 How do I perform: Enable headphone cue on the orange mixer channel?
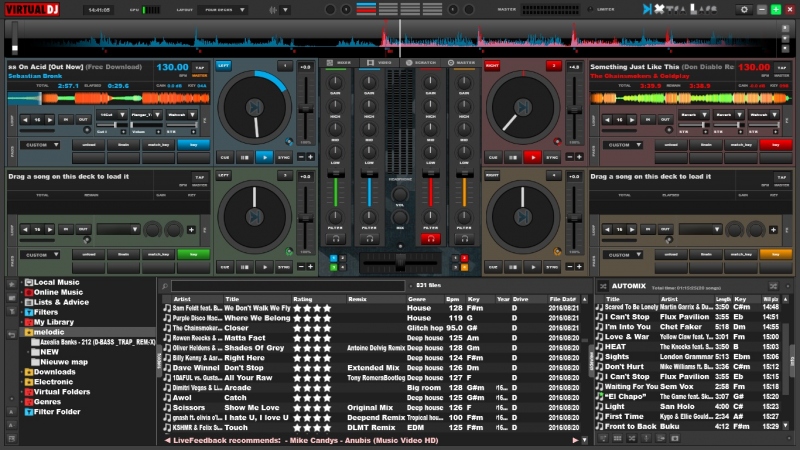(x=464, y=239)
